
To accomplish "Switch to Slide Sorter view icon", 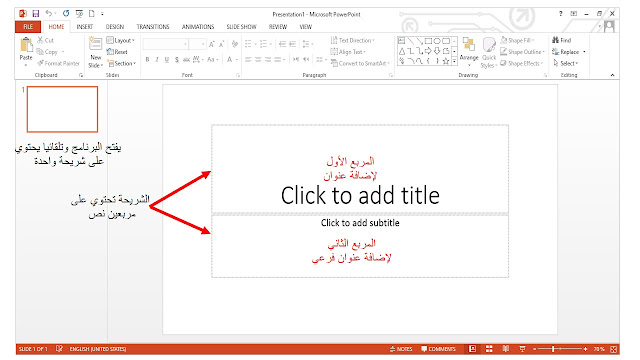I will tap(489, 349).
